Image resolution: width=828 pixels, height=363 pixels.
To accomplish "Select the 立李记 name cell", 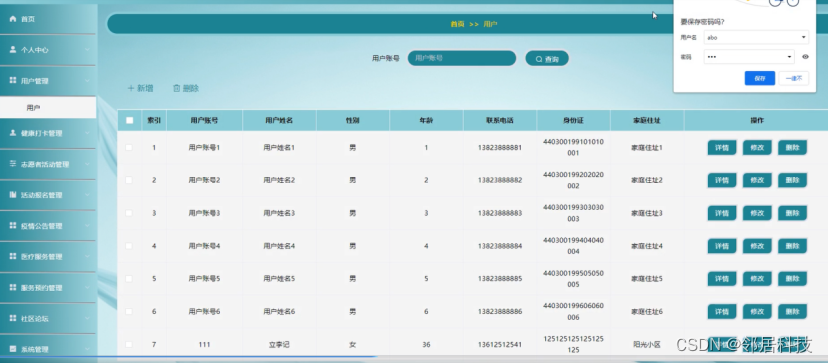I will (x=279, y=345).
